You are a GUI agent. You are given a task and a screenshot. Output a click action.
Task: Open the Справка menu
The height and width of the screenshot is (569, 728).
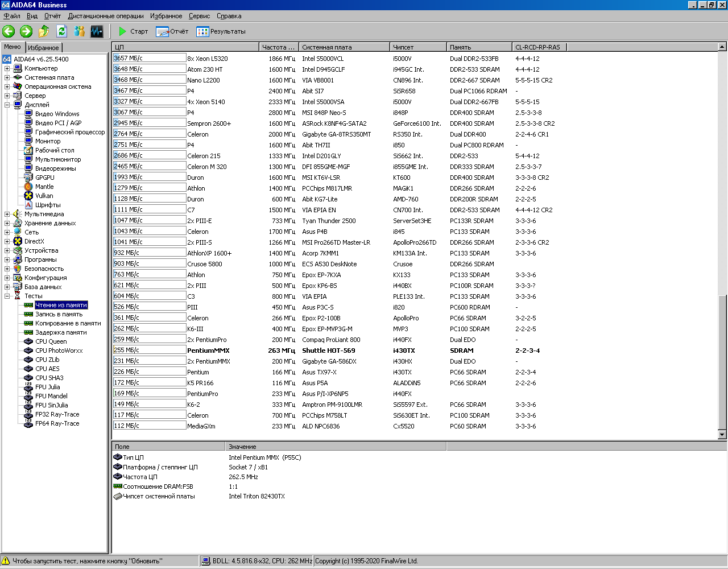point(229,16)
